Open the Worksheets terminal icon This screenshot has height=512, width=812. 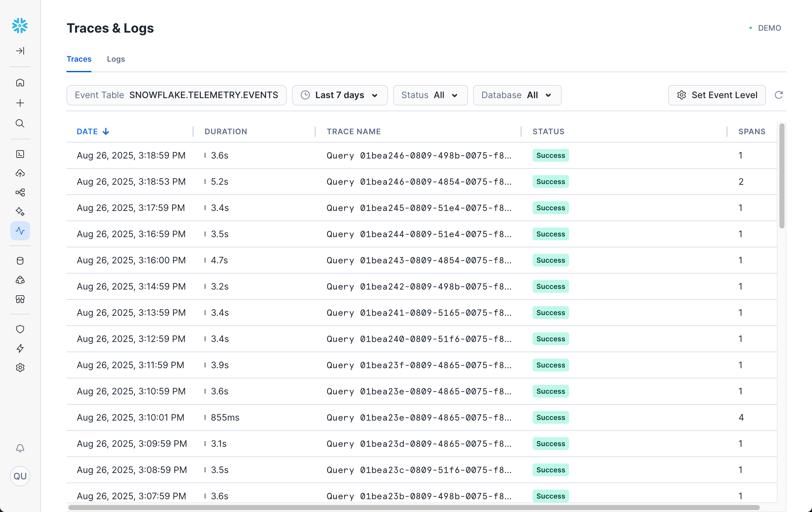pyautogui.click(x=20, y=154)
